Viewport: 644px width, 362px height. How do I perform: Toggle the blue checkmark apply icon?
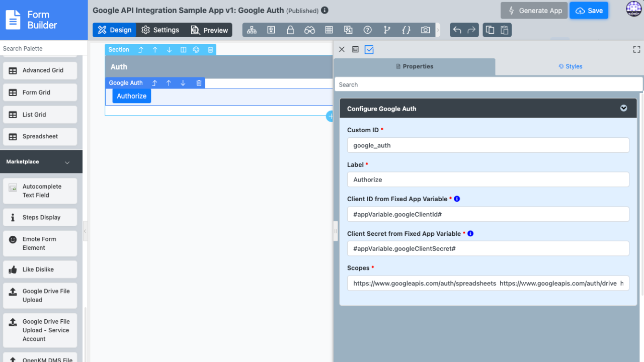point(369,50)
